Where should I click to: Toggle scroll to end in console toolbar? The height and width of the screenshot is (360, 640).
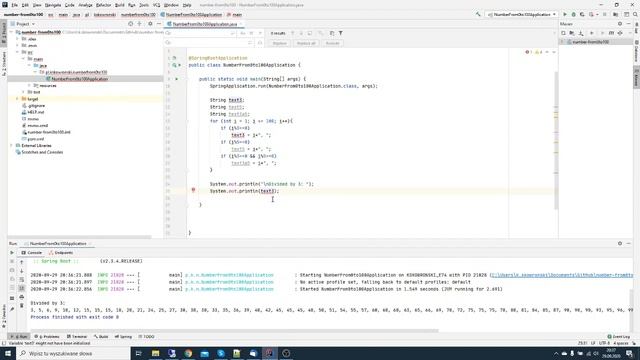click(22, 288)
